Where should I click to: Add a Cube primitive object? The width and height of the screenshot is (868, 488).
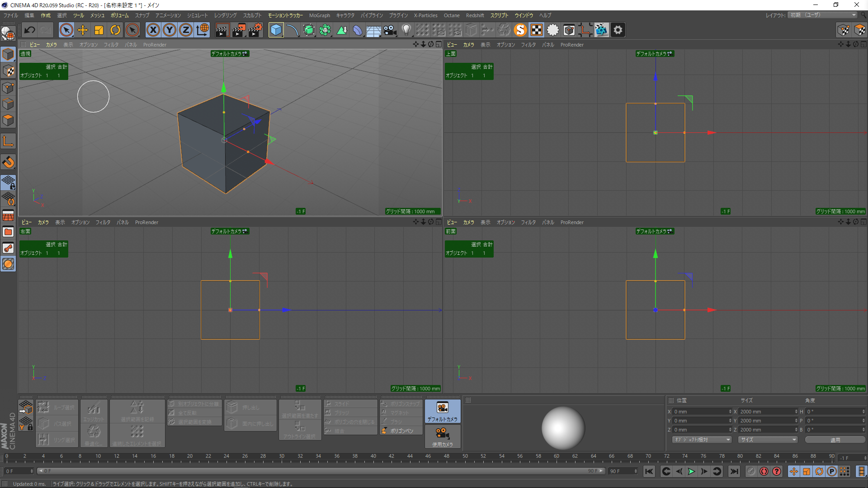pos(276,30)
